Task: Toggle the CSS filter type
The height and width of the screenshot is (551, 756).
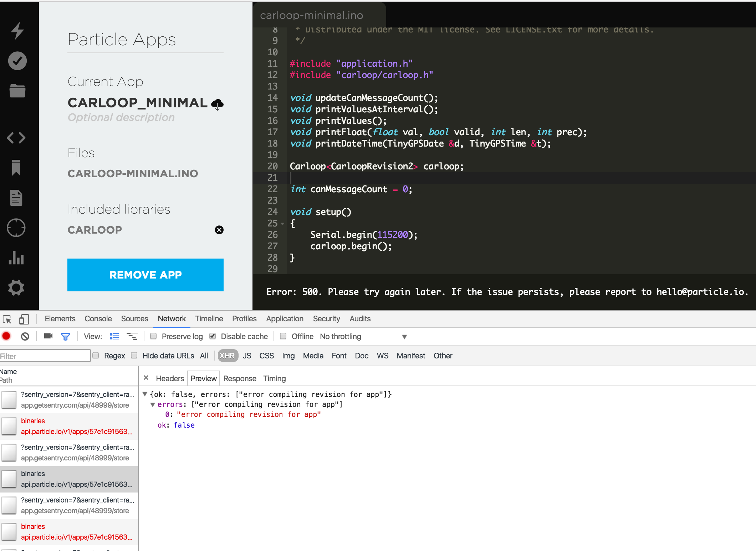Action: tap(267, 356)
